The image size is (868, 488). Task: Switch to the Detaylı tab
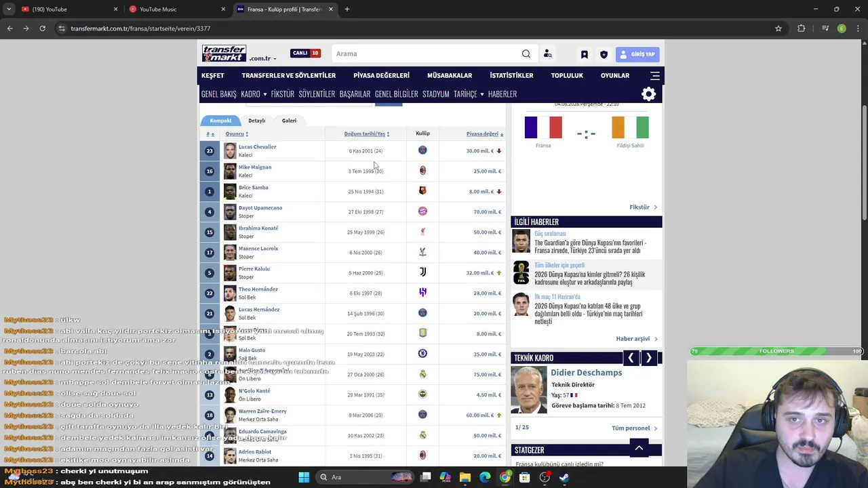pyautogui.click(x=256, y=121)
